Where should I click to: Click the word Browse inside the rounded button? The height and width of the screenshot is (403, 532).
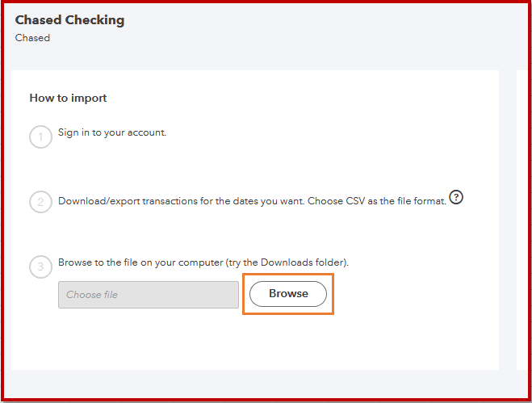(x=288, y=294)
